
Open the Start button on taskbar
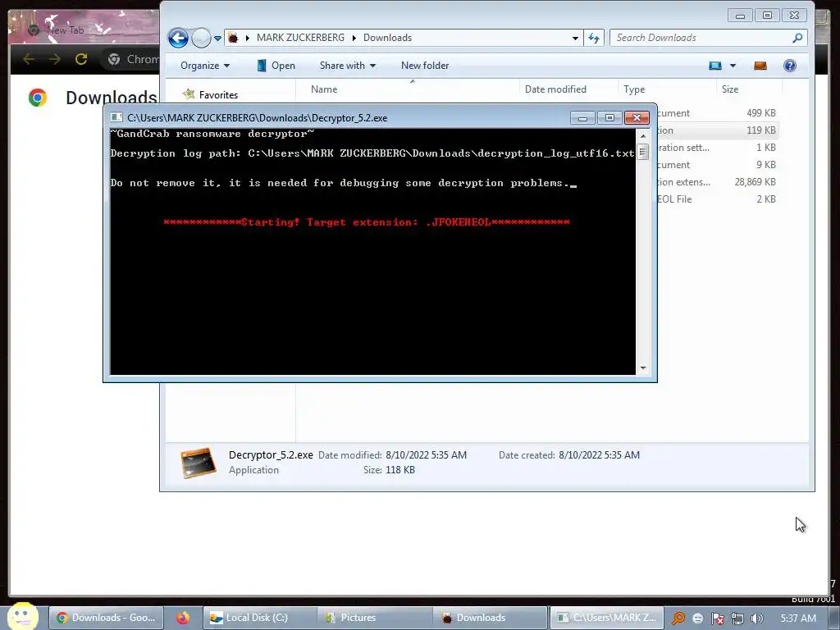tap(22, 617)
